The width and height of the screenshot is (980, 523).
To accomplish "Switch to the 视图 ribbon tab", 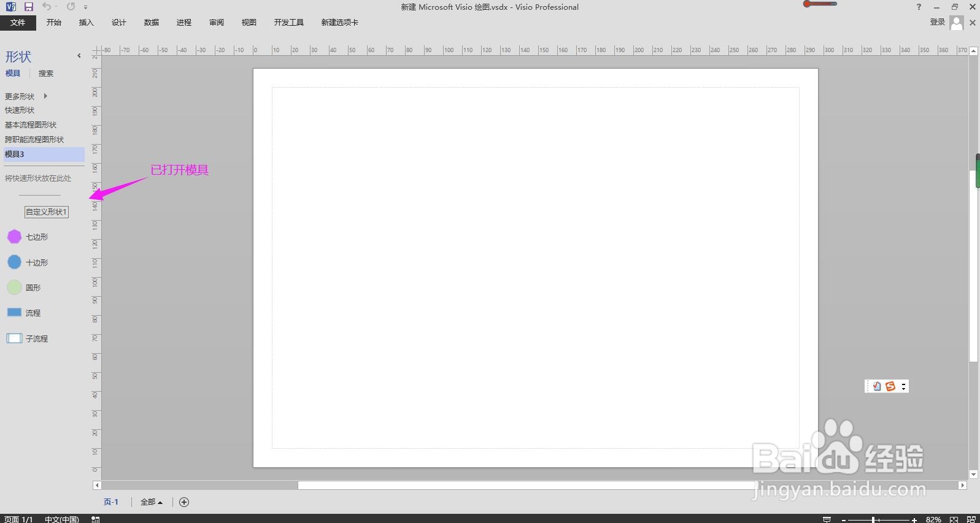I will point(249,23).
